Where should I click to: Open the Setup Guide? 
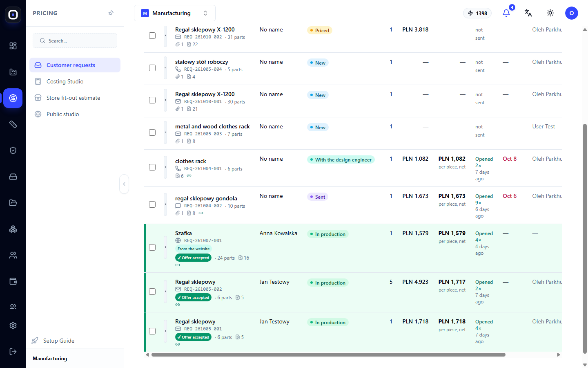click(x=53, y=341)
